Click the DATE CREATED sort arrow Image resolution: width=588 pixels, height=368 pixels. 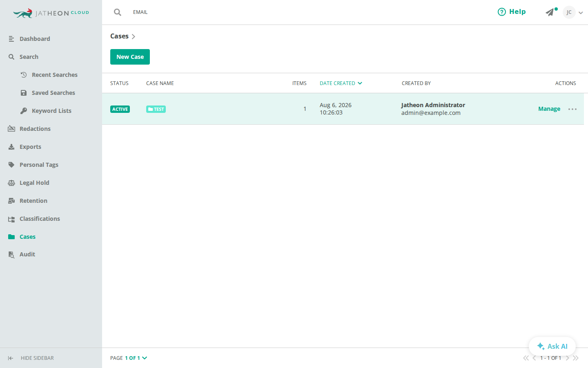tap(360, 83)
